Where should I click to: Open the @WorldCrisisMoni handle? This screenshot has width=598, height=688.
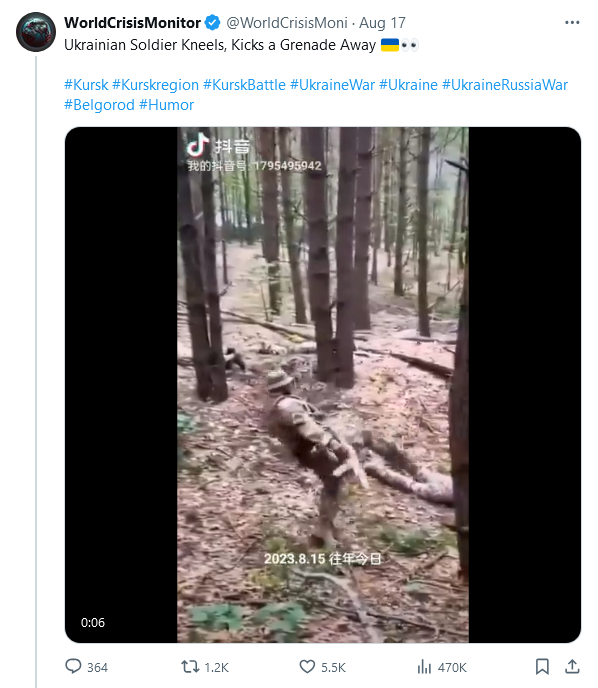tap(287, 23)
